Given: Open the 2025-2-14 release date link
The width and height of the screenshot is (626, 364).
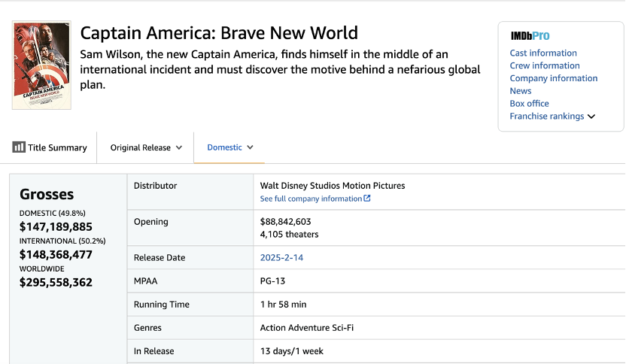Looking at the screenshot, I should pos(281,258).
